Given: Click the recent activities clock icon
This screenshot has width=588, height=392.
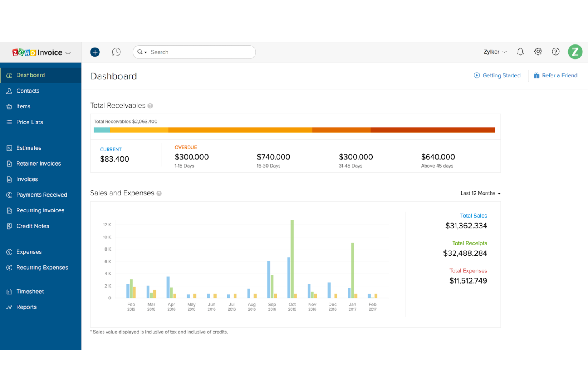Looking at the screenshot, I should [116, 52].
